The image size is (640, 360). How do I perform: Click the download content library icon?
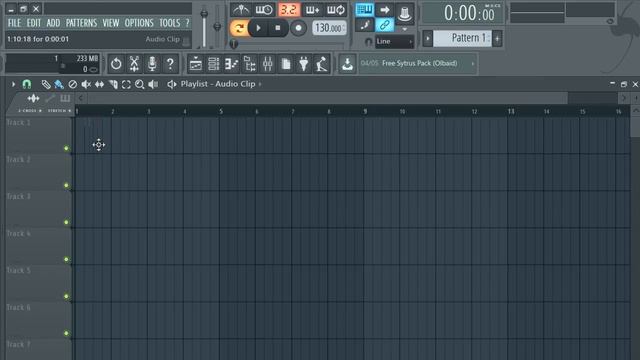pos(347,64)
